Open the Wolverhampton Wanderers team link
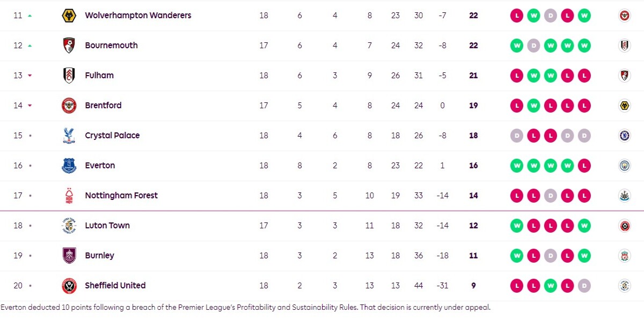The image size is (644, 320). pos(138,16)
